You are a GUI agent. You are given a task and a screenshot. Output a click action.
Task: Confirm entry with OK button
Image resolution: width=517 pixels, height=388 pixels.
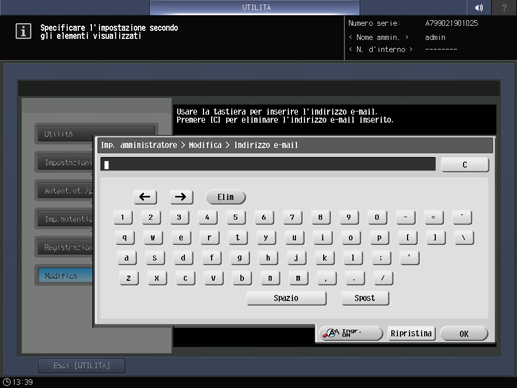[x=464, y=333]
